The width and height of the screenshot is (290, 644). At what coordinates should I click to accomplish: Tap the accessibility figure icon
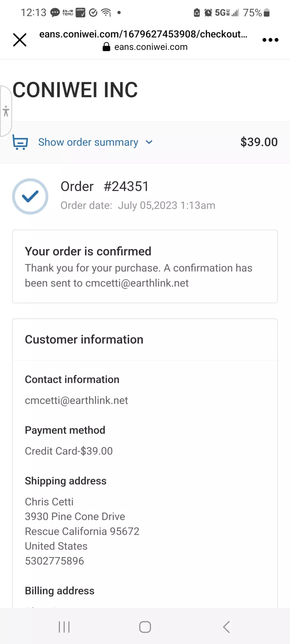6,111
